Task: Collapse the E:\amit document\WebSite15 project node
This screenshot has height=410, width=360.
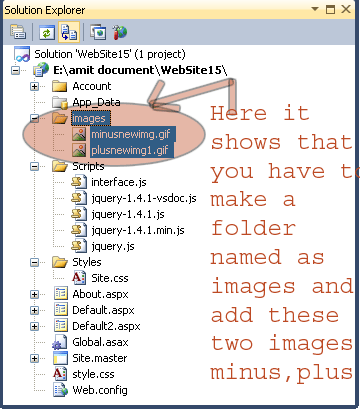Action: click(15, 70)
